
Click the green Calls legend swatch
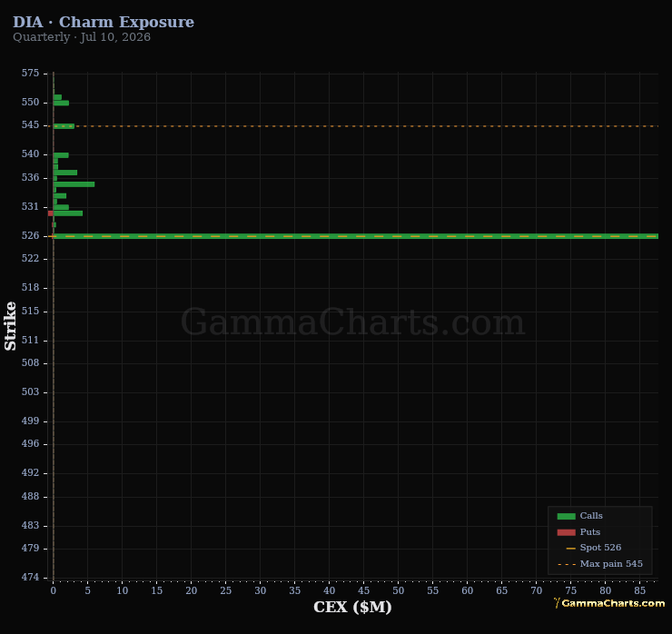566,516
